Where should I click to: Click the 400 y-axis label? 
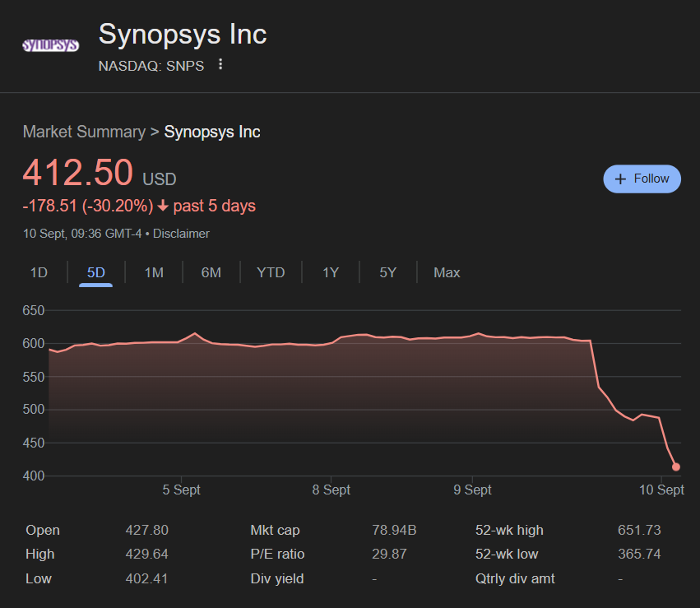34,476
